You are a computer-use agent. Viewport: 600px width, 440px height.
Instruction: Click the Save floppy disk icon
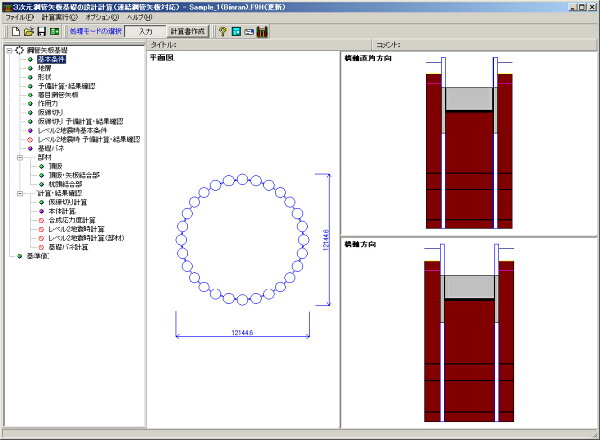click(41, 32)
